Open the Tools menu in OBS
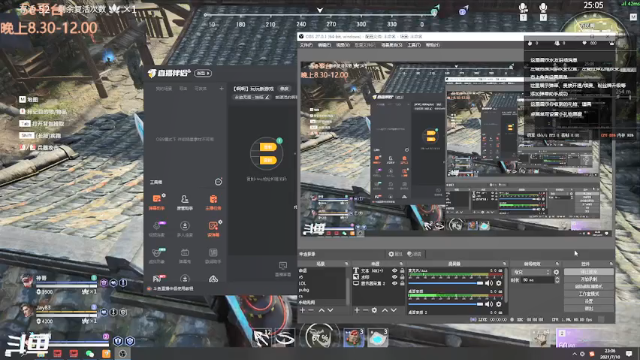The width and height of the screenshot is (640, 360). (x=414, y=45)
